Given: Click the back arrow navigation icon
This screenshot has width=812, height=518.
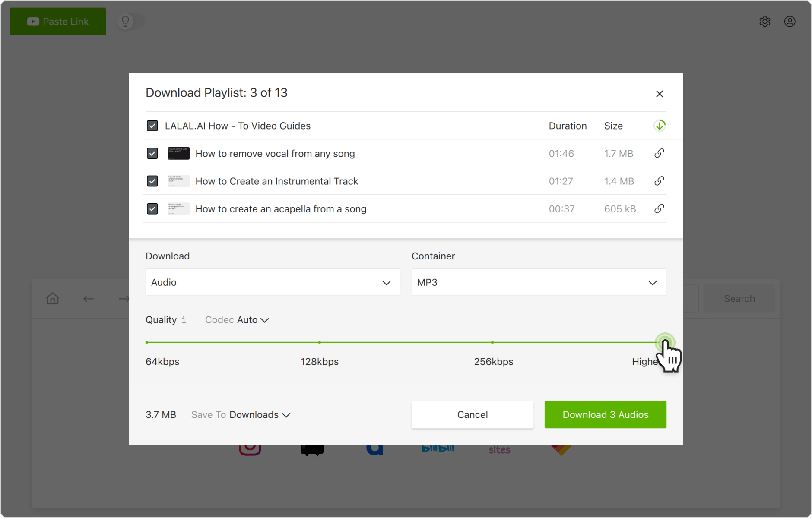Looking at the screenshot, I should 89,298.
